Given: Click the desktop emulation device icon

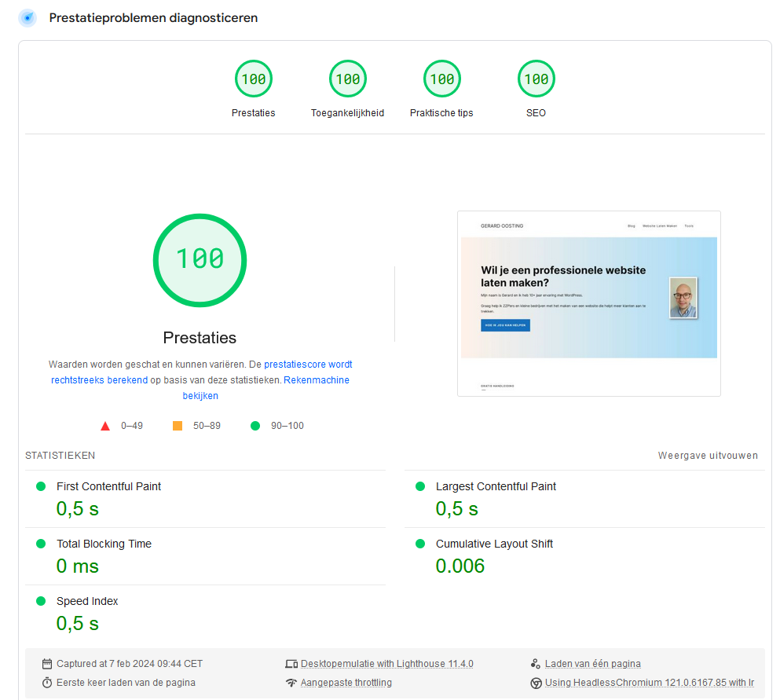Looking at the screenshot, I should 291,664.
